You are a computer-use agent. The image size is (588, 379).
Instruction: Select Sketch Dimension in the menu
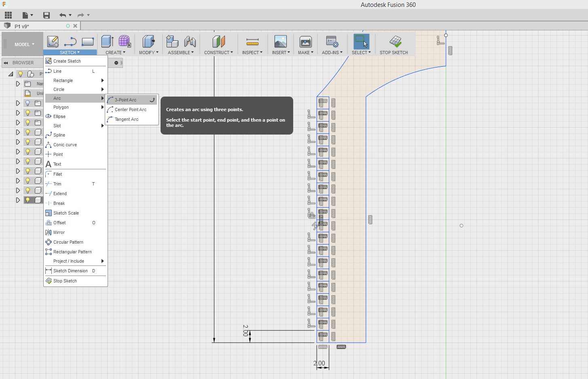(x=76, y=271)
